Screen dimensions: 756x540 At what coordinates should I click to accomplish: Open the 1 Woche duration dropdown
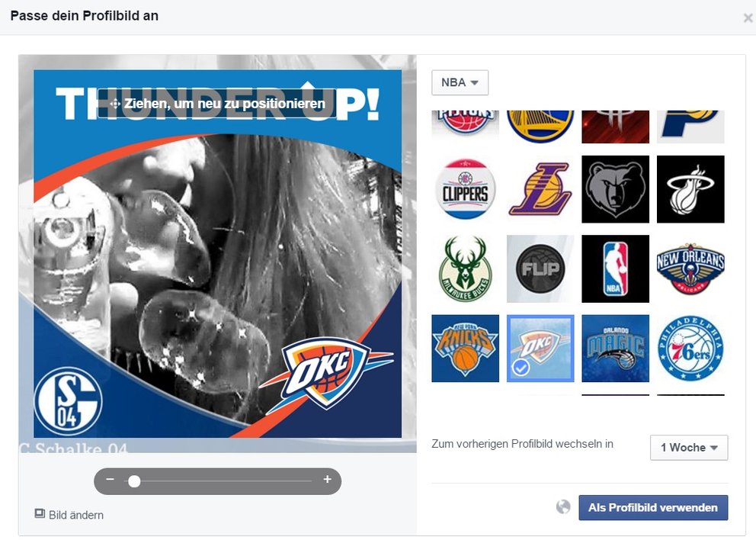tap(688, 448)
